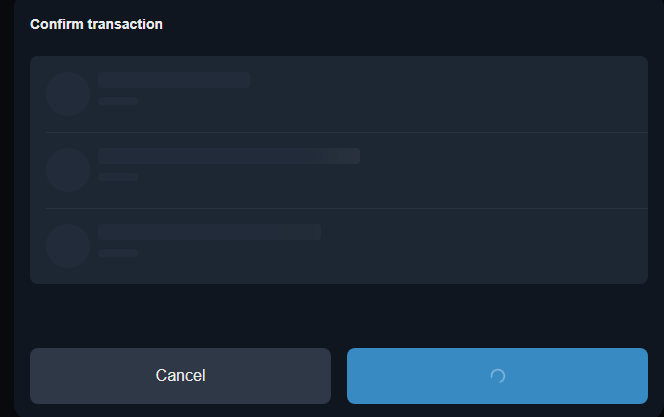Select the third row's circular avatar placeholder

pos(68,246)
